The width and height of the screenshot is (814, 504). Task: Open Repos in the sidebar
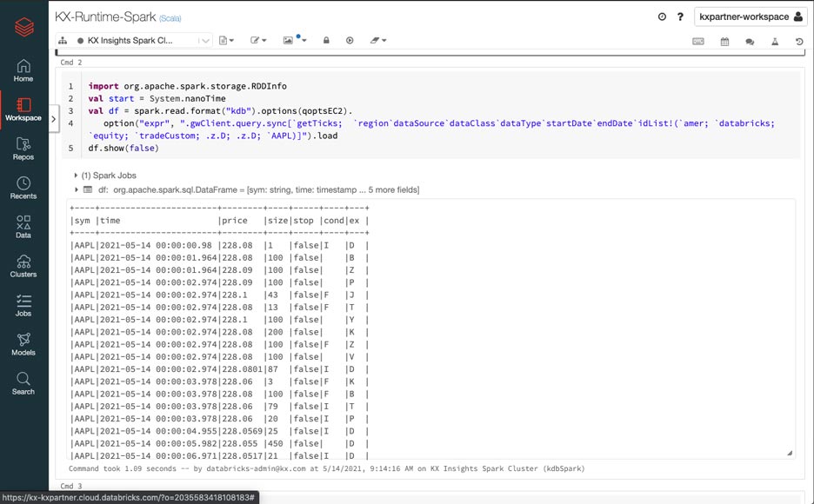click(23, 149)
